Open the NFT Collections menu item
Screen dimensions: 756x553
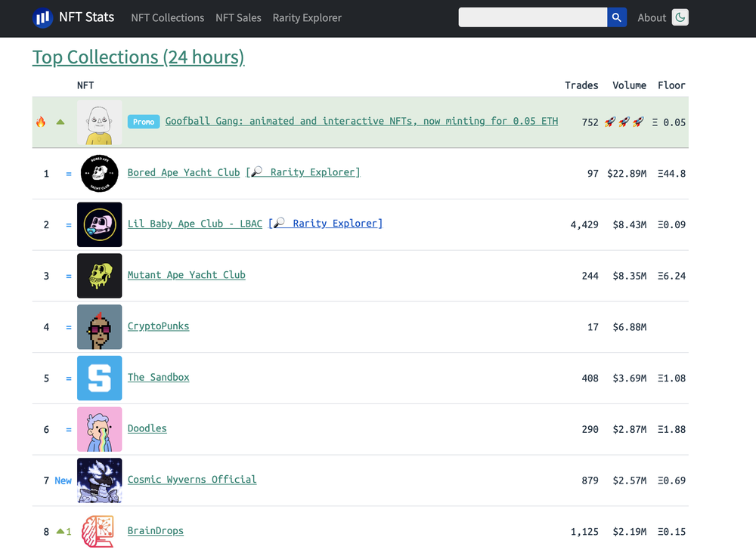[167, 18]
